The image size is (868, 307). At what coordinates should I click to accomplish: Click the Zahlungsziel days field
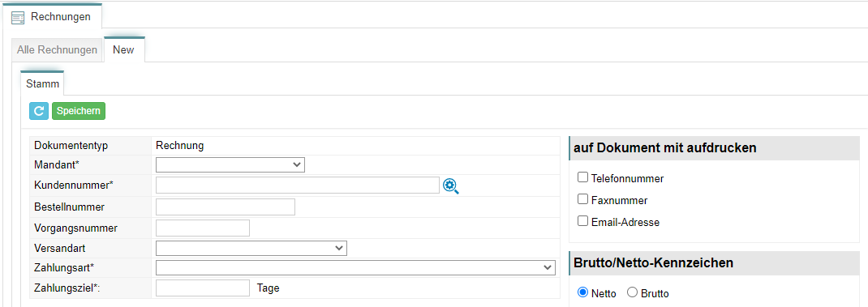pos(203,288)
